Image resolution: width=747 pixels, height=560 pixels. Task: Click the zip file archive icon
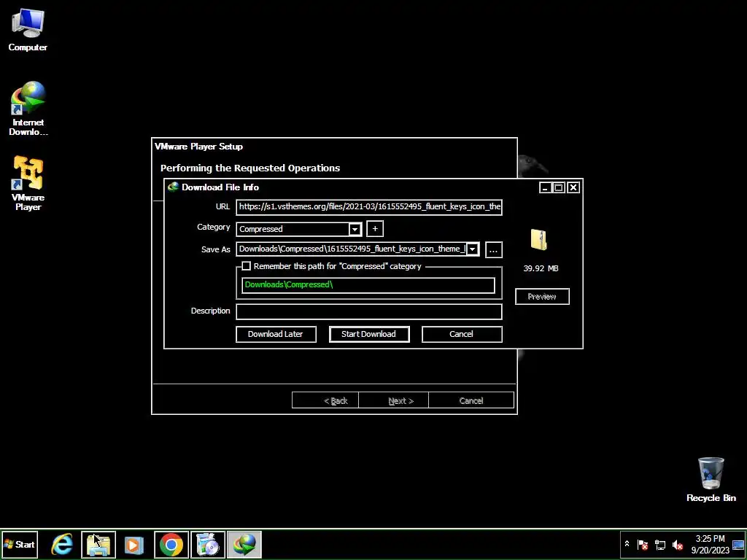[539, 239]
